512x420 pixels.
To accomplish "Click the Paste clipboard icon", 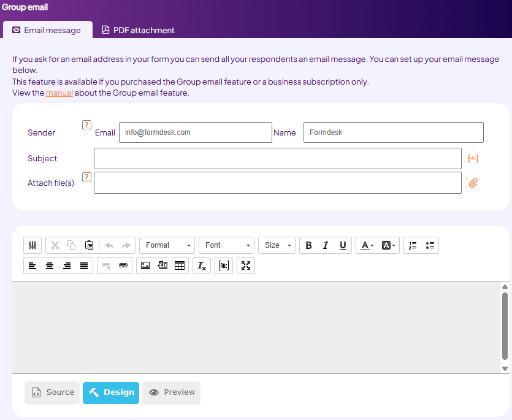I will click(x=89, y=245).
